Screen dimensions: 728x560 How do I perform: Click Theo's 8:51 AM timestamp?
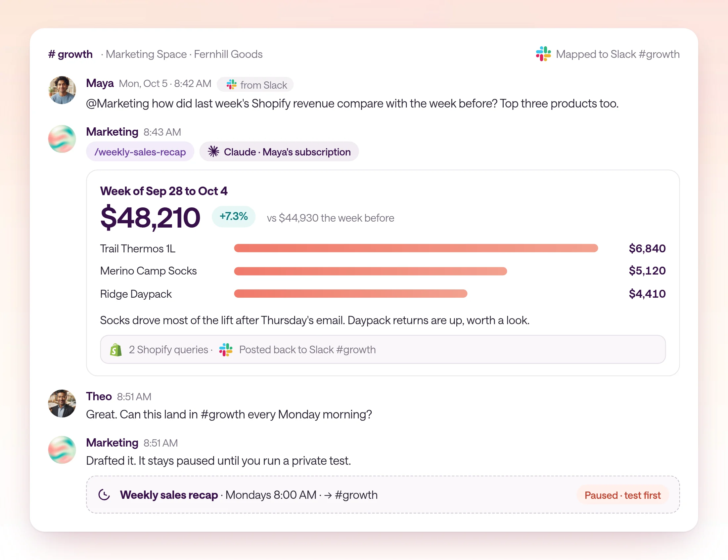pyautogui.click(x=134, y=396)
